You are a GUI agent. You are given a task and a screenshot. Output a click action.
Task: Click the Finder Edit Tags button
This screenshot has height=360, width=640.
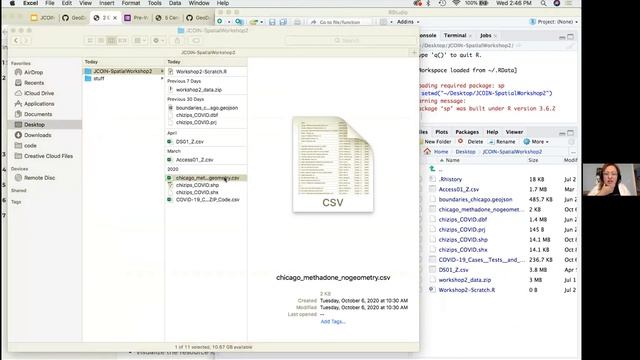point(196,40)
